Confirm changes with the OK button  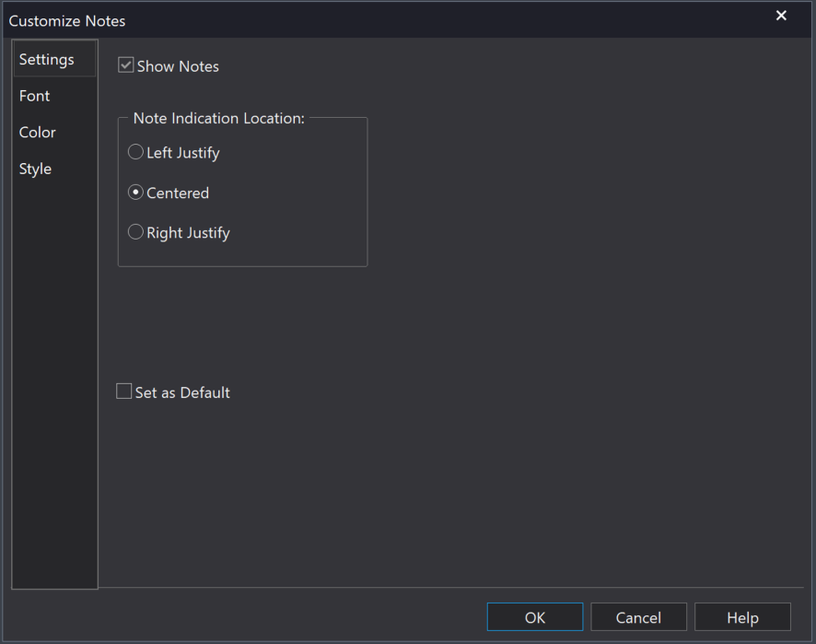[534, 617]
